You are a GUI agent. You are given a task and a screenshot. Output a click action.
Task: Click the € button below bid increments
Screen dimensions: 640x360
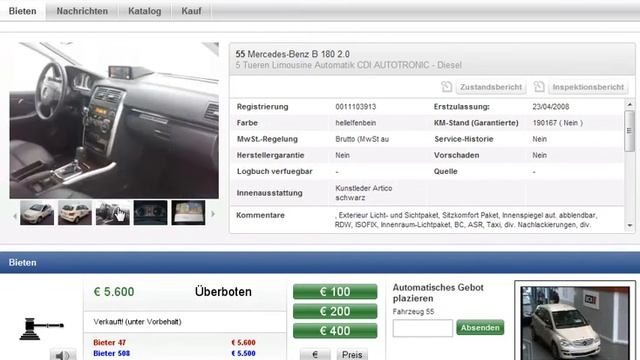(x=315, y=354)
